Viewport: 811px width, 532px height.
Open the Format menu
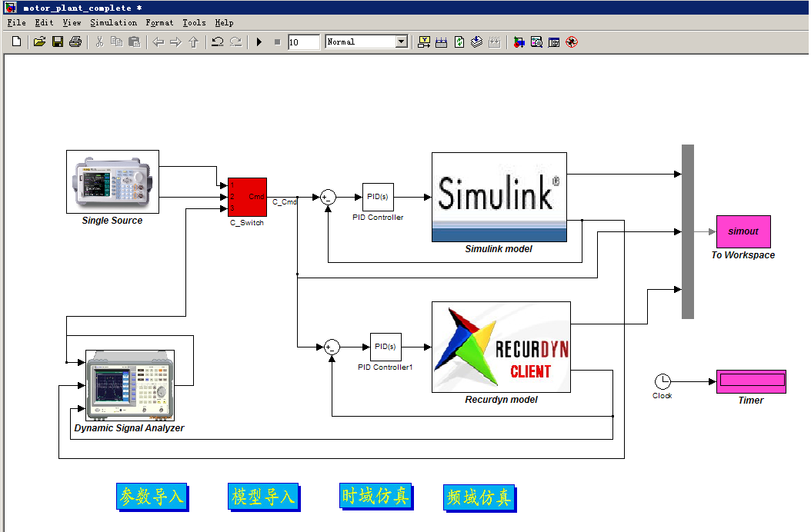tap(159, 23)
